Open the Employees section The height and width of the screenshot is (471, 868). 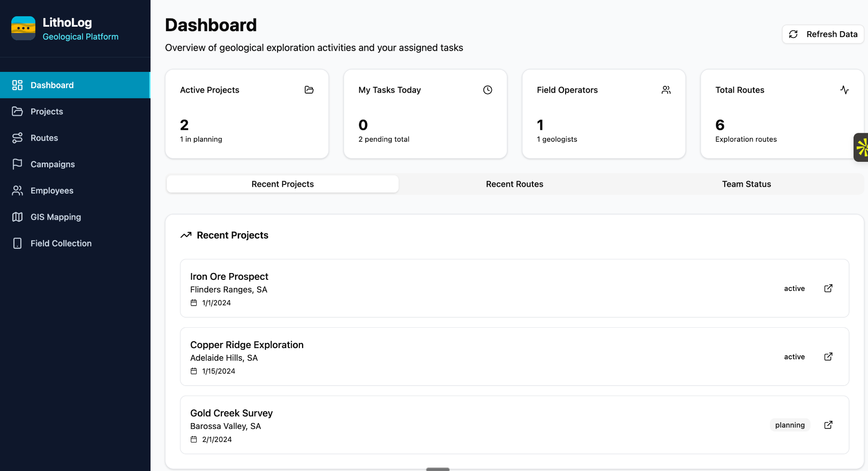(52, 191)
